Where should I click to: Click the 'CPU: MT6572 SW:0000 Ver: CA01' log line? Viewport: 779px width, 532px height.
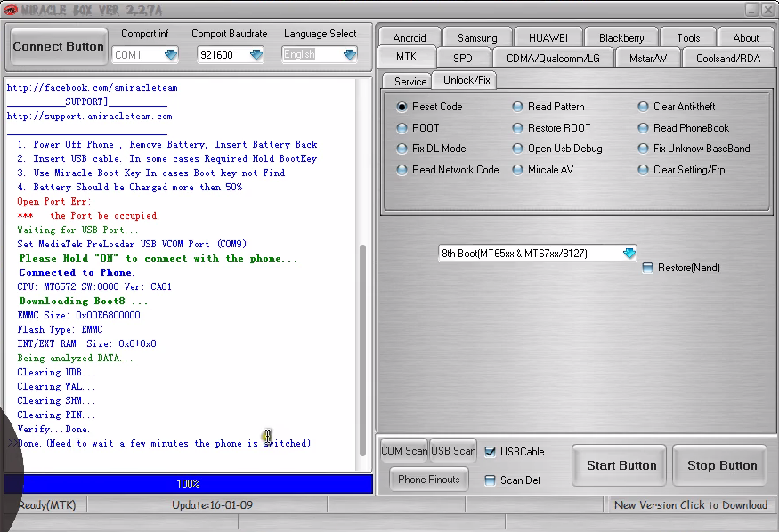pos(94,286)
